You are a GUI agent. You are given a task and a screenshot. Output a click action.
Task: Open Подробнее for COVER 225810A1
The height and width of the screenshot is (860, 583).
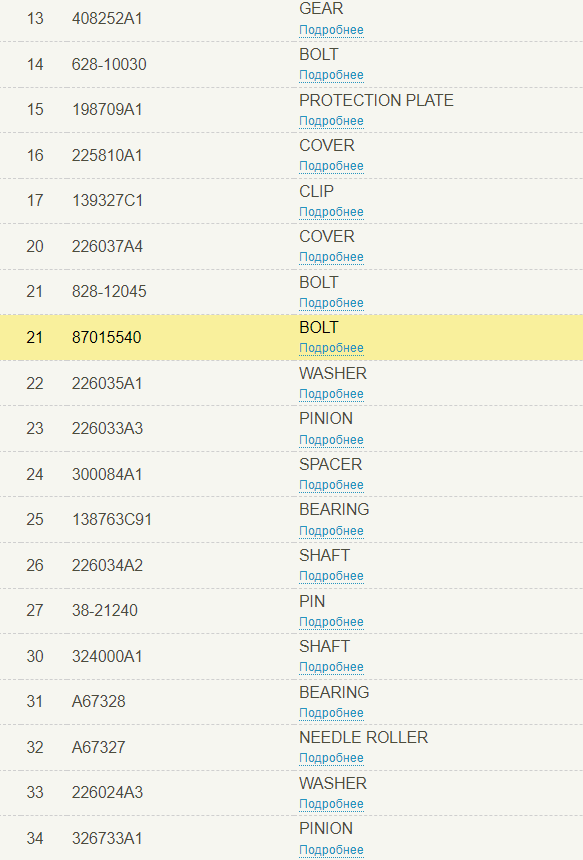click(x=331, y=166)
